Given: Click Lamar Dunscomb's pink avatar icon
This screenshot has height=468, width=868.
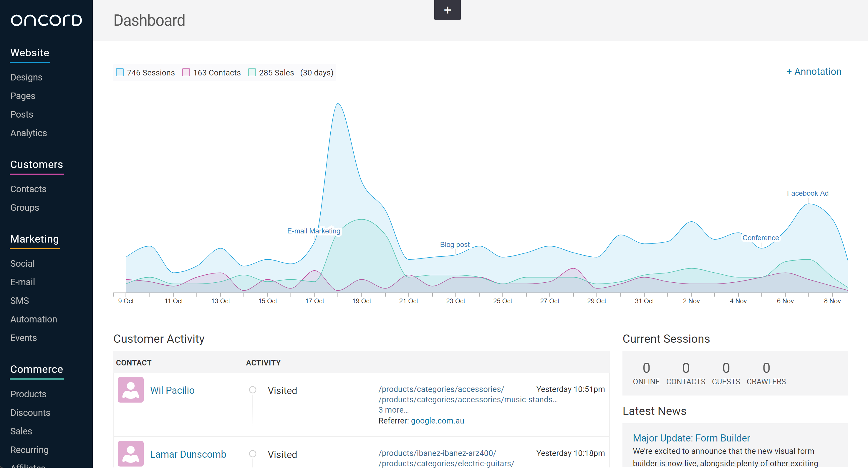Looking at the screenshot, I should [x=130, y=454].
